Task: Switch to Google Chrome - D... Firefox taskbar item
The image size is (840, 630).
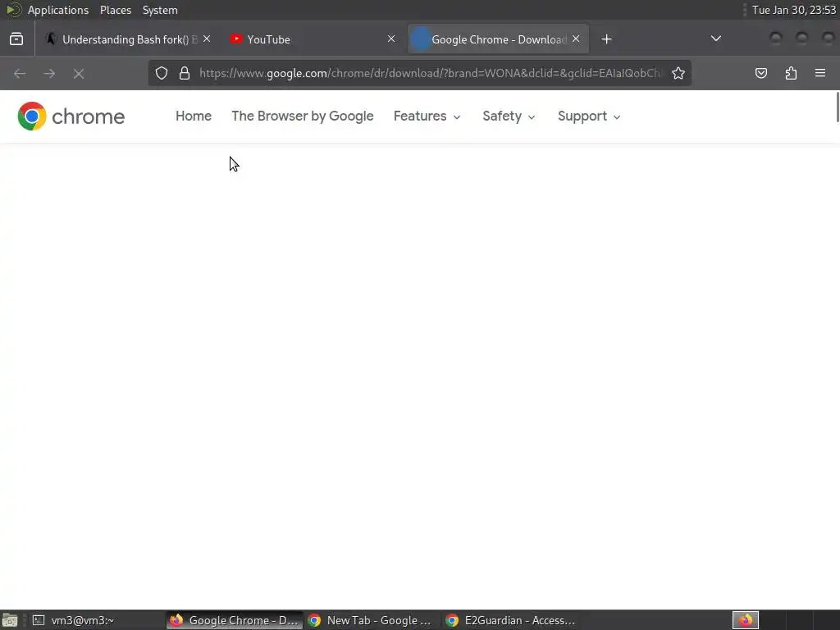Action: coord(235,620)
